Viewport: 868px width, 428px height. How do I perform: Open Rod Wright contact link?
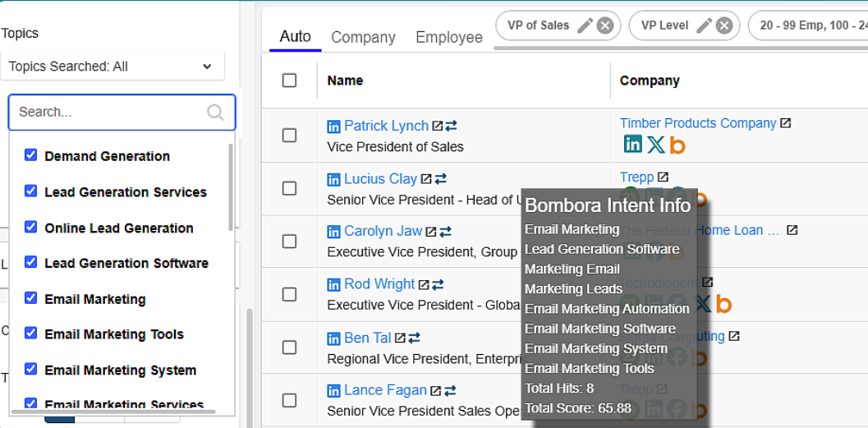[x=379, y=284]
